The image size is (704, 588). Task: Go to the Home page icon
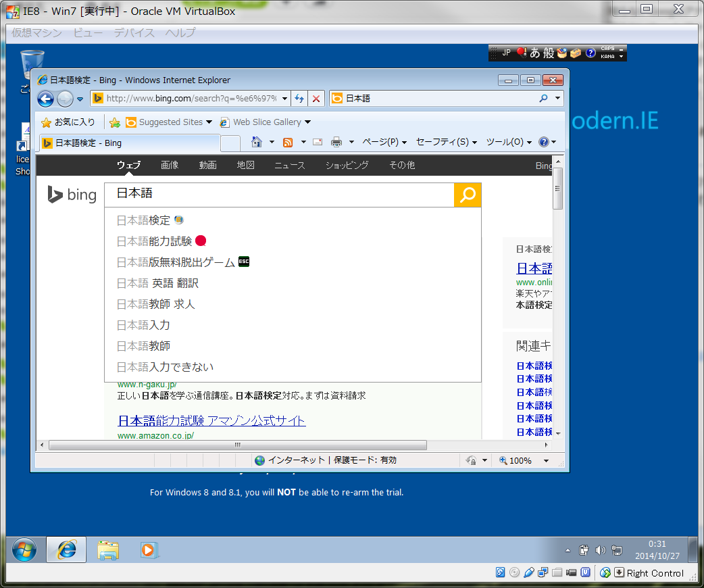click(256, 142)
